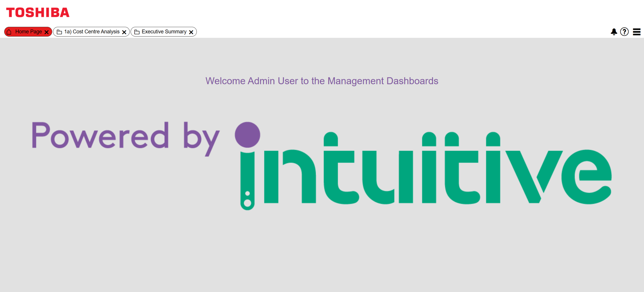Switch to 1a) Cost Centre Analysis tab
The width and height of the screenshot is (644, 292).
pos(92,32)
